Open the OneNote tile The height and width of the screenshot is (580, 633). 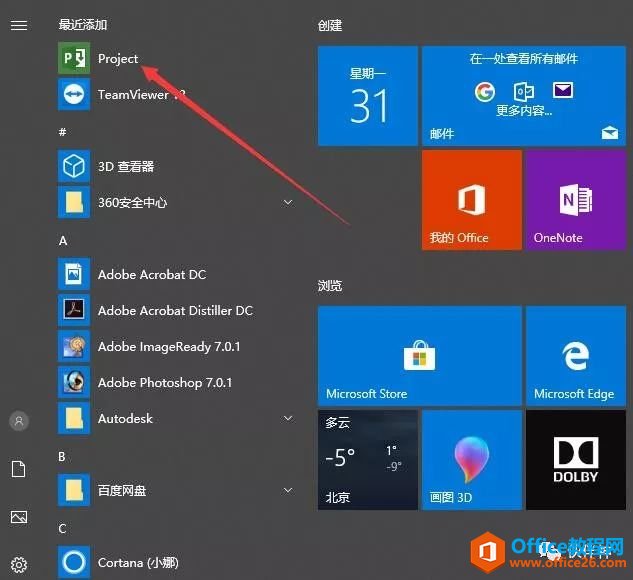point(576,200)
